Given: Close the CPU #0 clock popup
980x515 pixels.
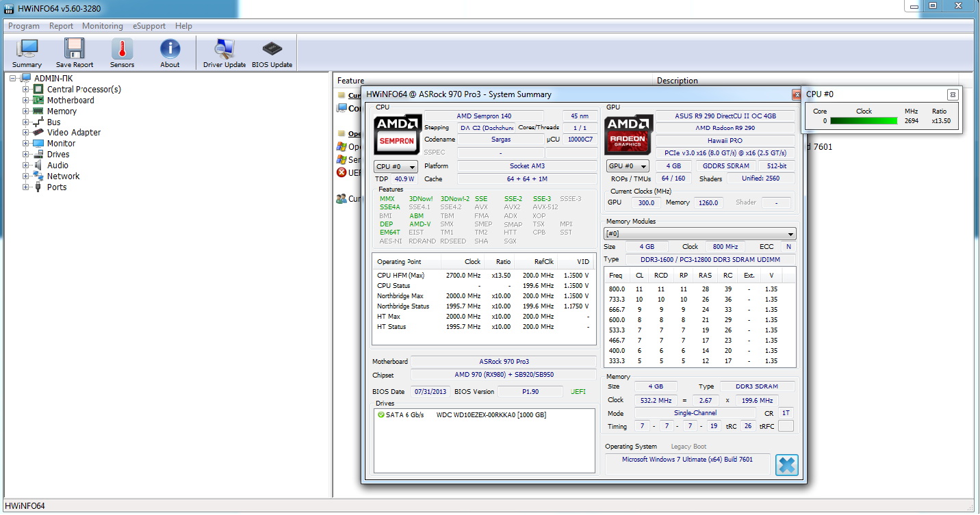Looking at the screenshot, I should [952, 94].
